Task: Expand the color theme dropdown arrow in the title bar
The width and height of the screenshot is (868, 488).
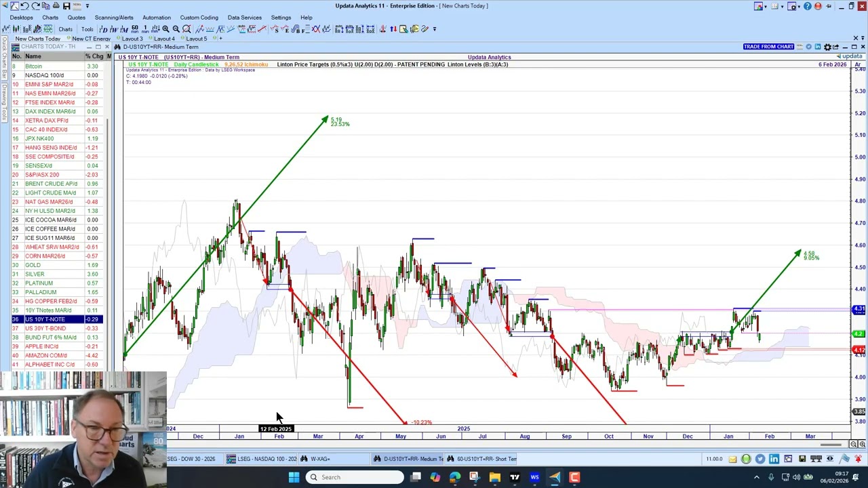Action: 767,7
